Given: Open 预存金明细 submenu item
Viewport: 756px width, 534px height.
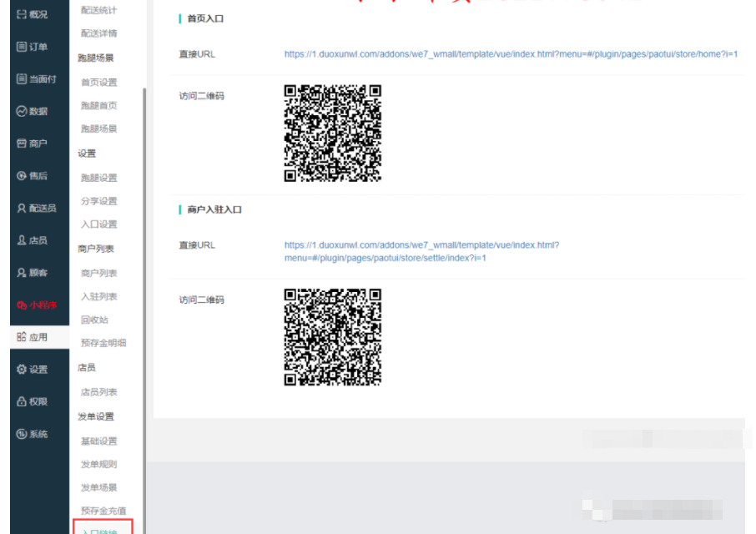Looking at the screenshot, I should (x=103, y=343).
